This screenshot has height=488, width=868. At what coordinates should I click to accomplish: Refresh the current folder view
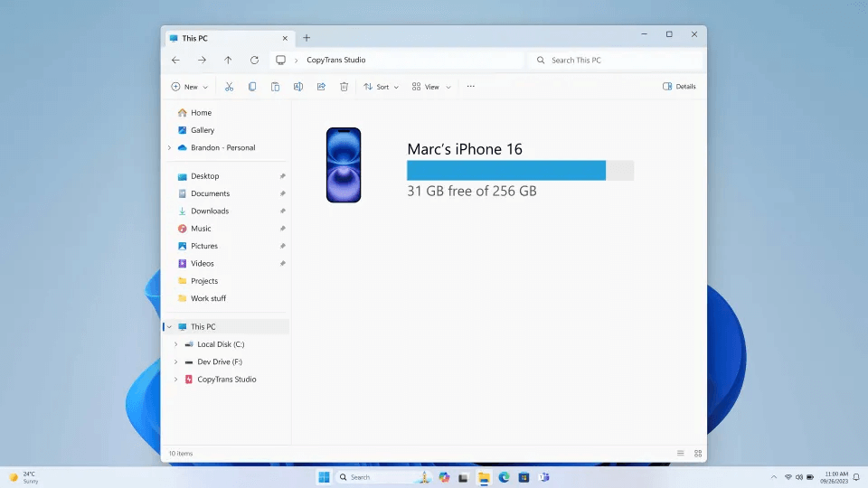point(254,60)
